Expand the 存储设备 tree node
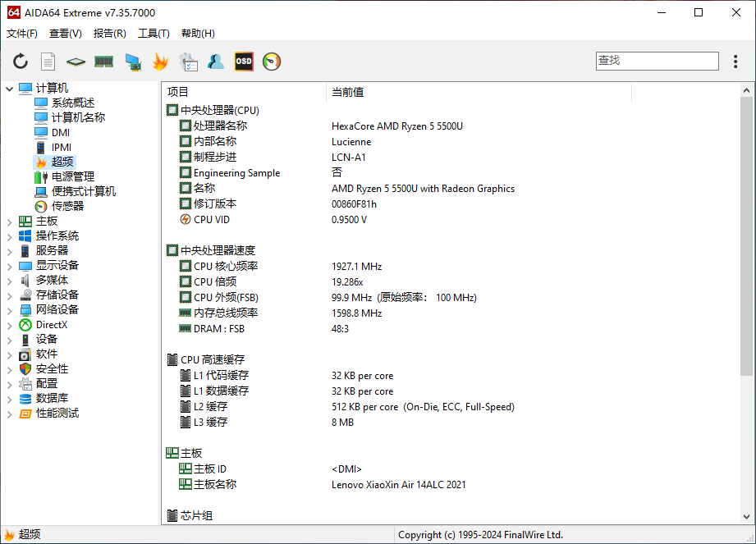Screen dimensions: 756x544 [x=9, y=295]
